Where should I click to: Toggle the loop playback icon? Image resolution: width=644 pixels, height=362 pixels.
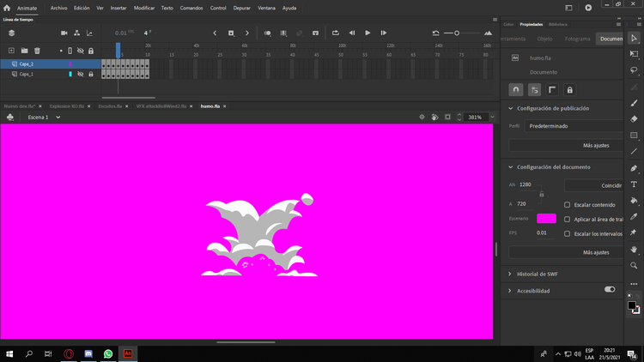coord(336,33)
